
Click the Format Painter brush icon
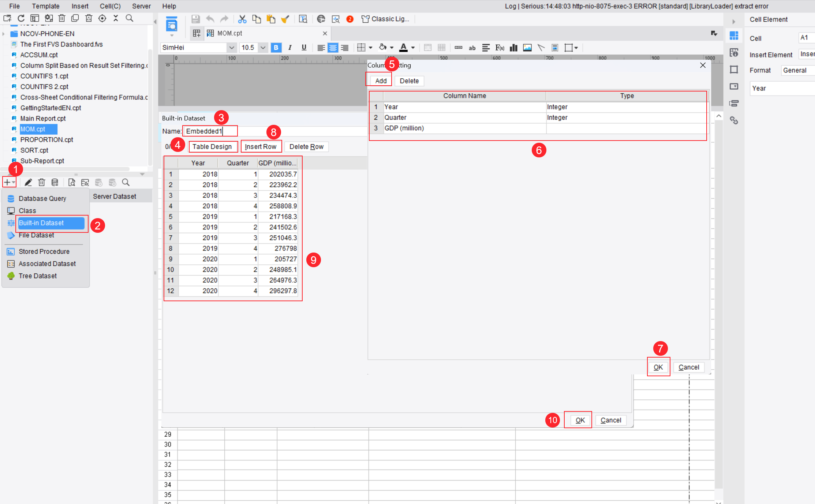pyautogui.click(x=285, y=19)
